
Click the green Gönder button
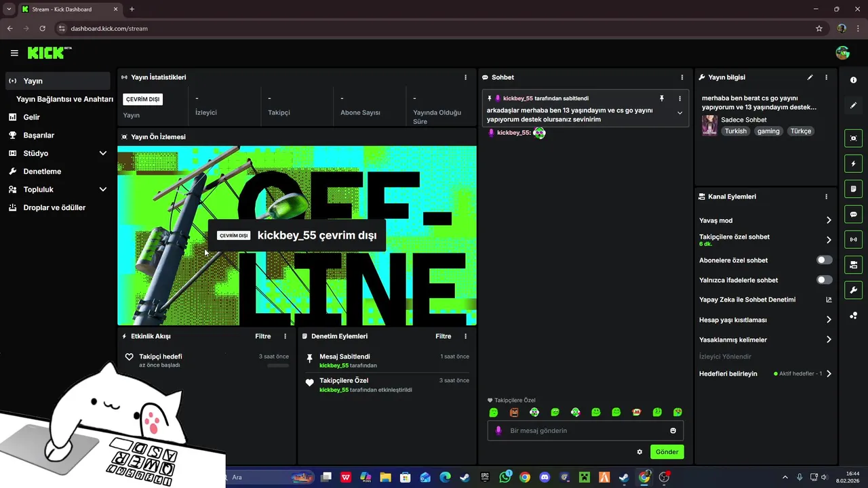coord(667,452)
